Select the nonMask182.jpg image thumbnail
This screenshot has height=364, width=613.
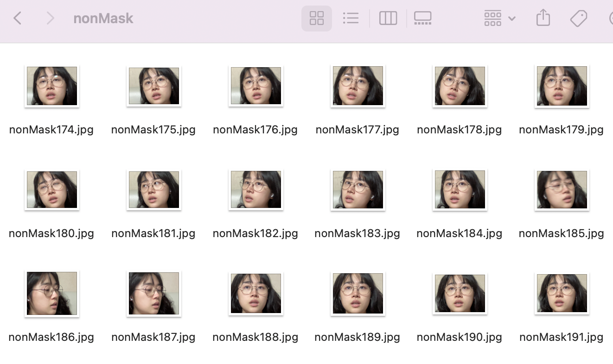pyautogui.click(x=256, y=190)
